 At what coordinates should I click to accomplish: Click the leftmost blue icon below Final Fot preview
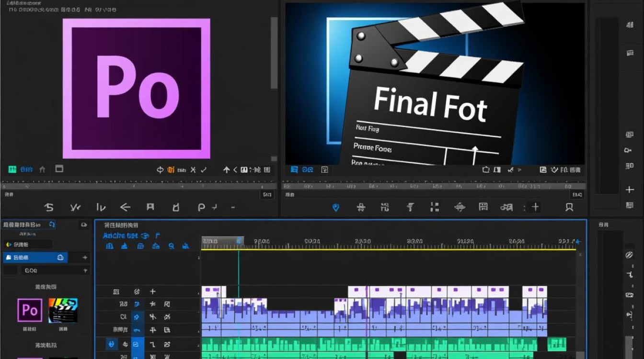click(x=294, y=169)
